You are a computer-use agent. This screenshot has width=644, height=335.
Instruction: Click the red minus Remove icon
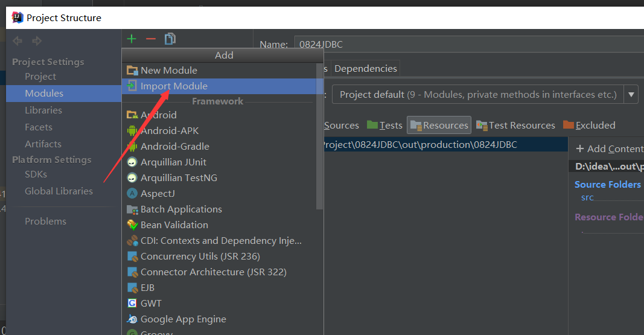pos(151,39)
